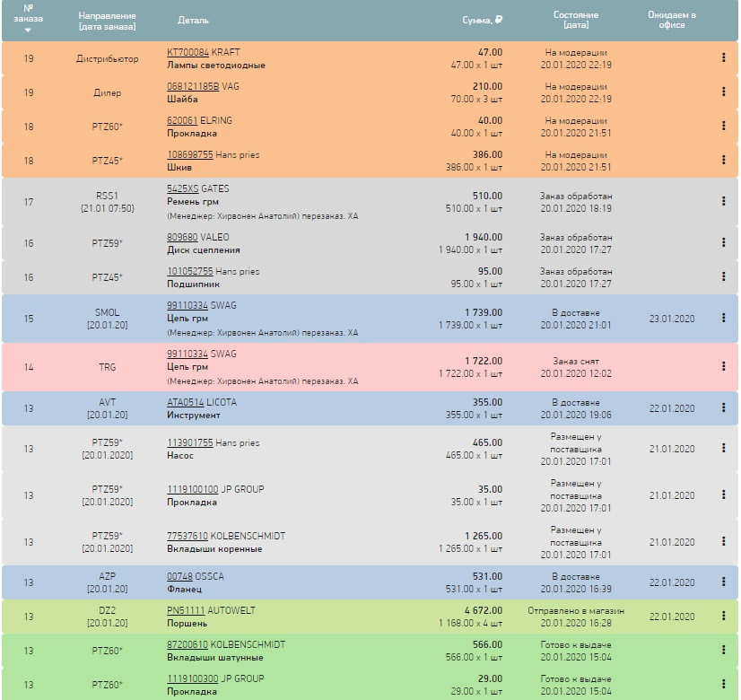
Task: Open the three-dot menu for the 620061 ELRING row
Action: click(x=724, y=126)
